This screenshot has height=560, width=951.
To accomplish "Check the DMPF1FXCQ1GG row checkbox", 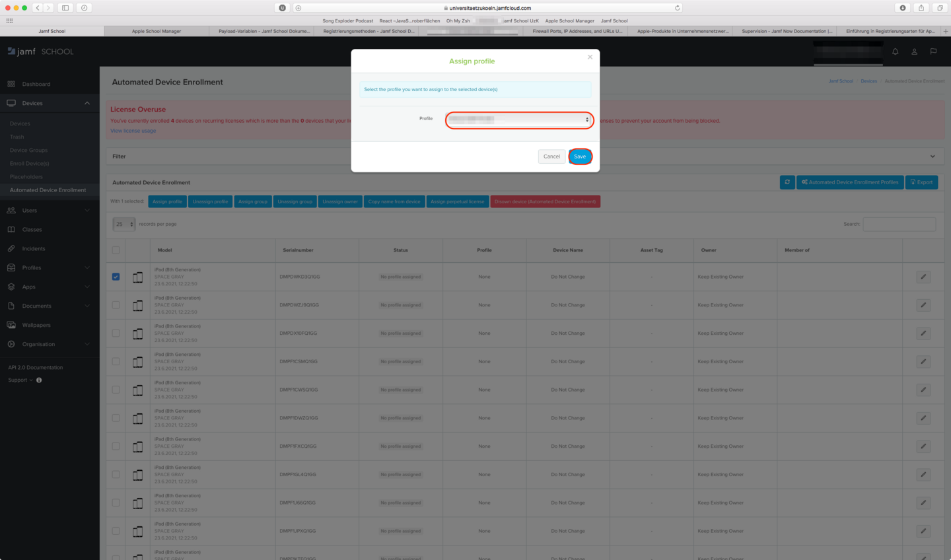I will click(116, 446).
